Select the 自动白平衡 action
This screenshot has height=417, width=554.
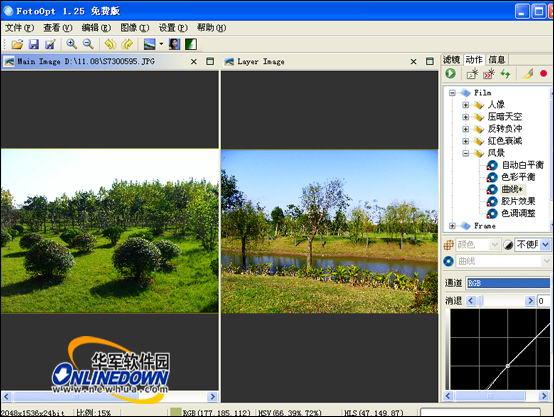coord(523,165)
